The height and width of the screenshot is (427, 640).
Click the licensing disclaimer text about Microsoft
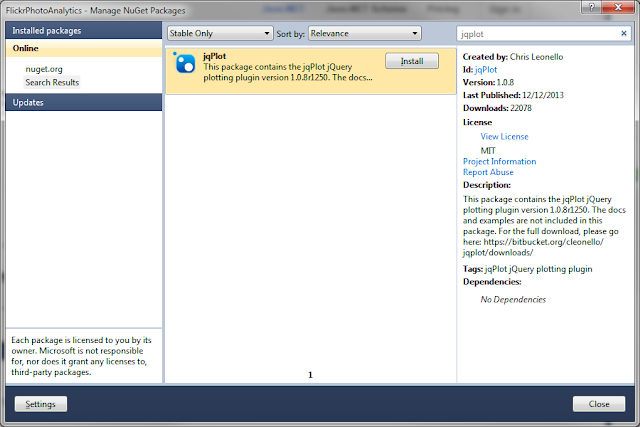tap(81, 356)
